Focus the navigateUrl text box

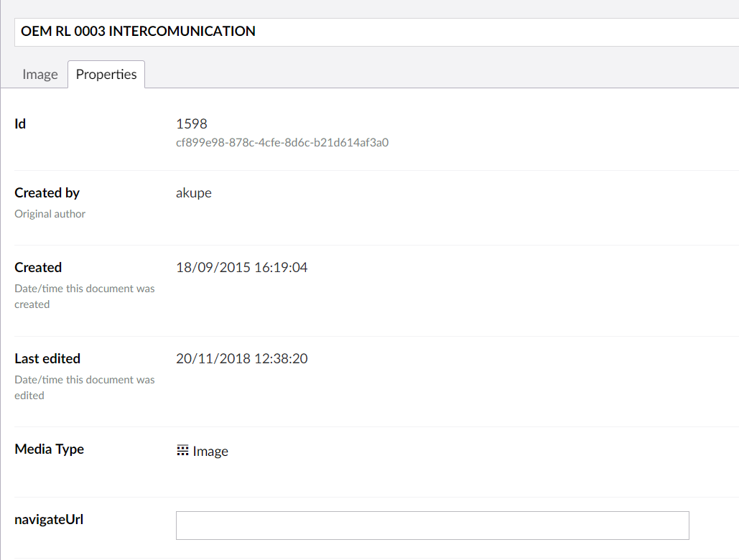tap(432, 526)
